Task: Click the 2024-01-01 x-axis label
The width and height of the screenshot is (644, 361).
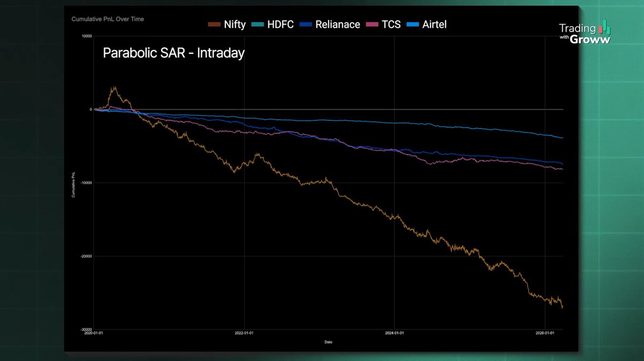Action: (394, 334)
